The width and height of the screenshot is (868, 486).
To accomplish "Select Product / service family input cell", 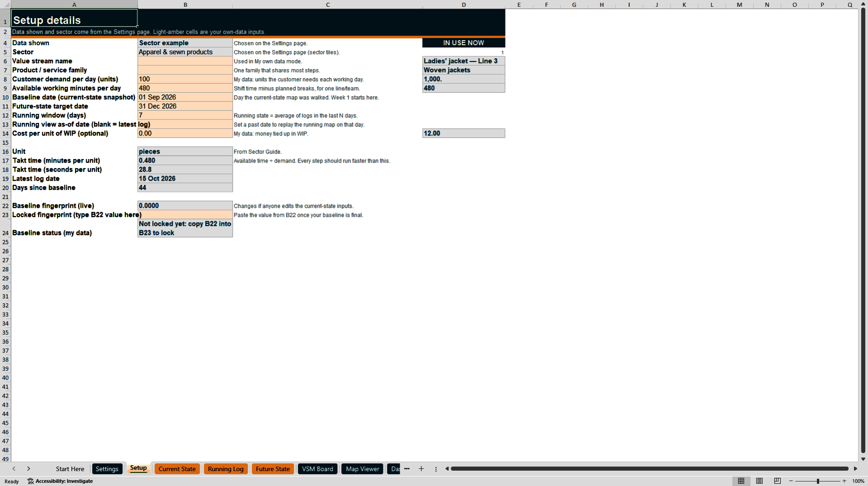I will pos(185,70).
